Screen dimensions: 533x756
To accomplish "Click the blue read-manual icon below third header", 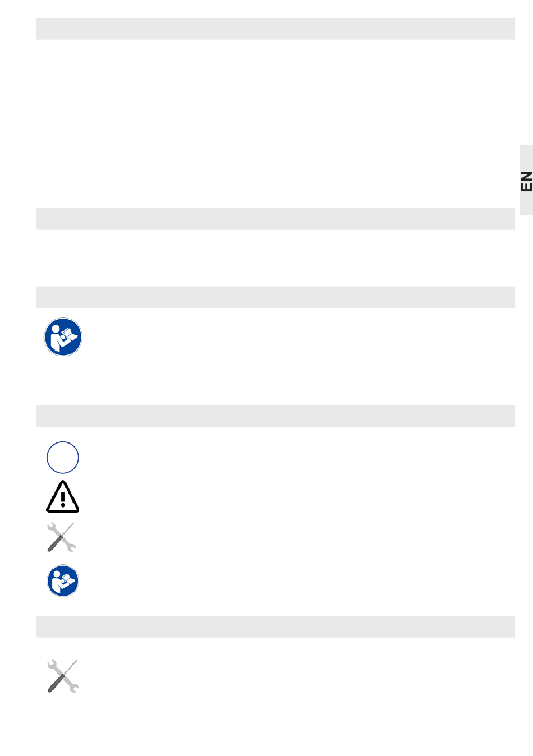I will (63, 337).
